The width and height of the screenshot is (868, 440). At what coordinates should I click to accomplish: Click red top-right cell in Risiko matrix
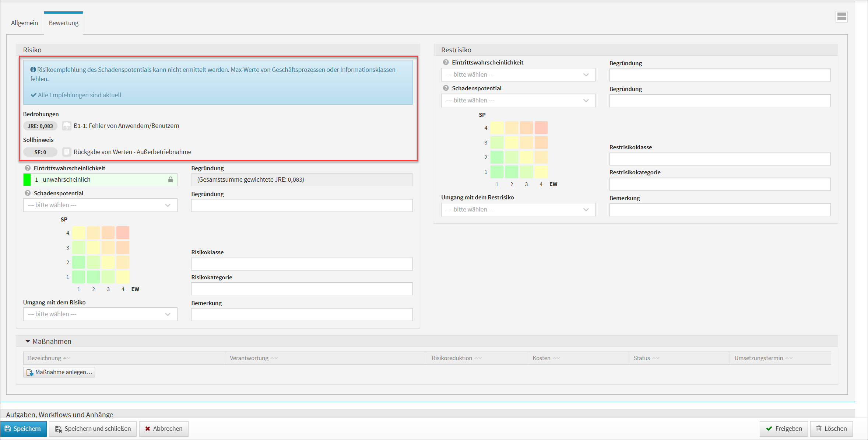[123, 233]
